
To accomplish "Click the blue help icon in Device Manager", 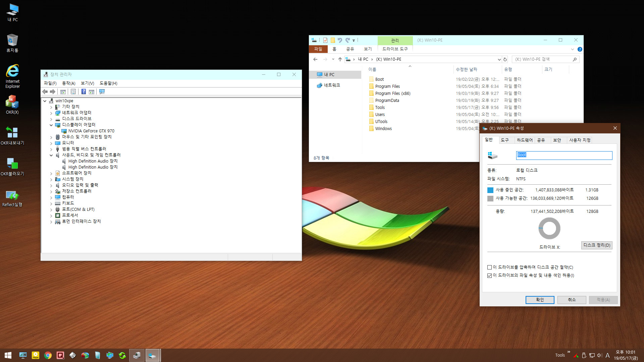I will pos(84,92).
